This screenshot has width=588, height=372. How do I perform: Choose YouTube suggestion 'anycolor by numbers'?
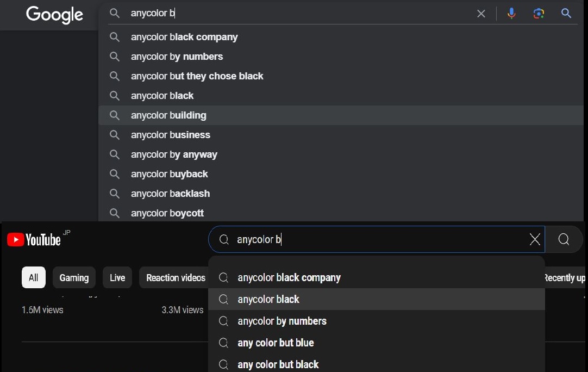377,321
